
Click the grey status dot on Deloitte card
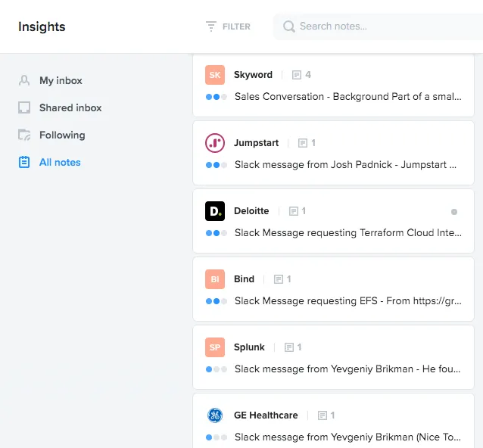tap(454, 212)
